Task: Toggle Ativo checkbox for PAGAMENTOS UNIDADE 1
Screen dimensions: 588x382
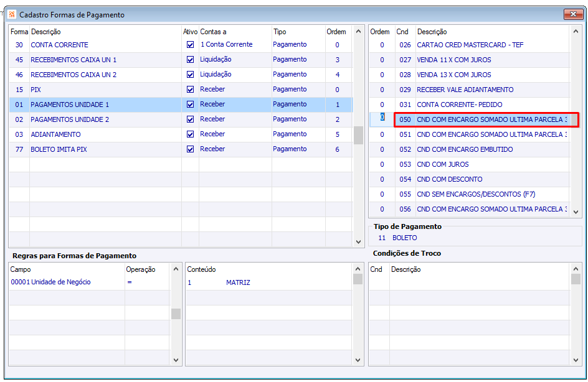Action: 190,105
